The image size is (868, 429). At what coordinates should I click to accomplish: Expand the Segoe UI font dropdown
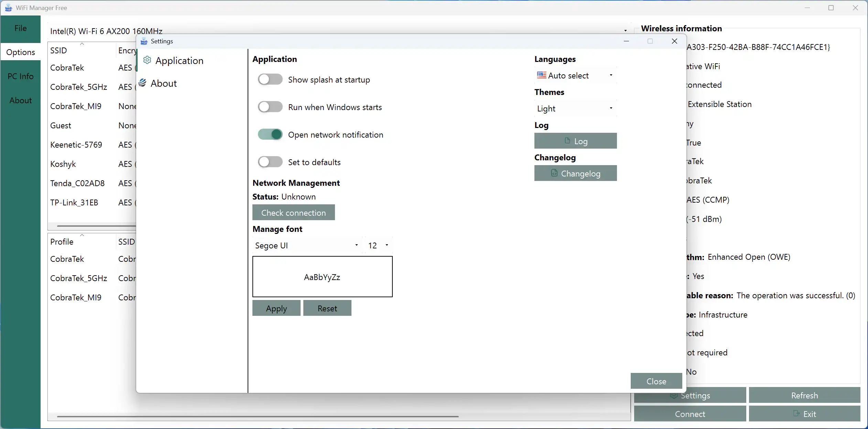coord(306,245)
